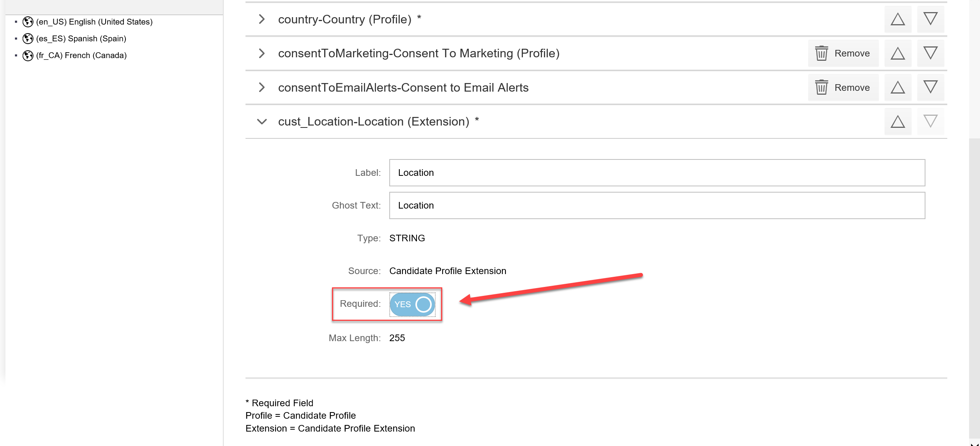The width and height of the screenshot is (980, 446).
Task: Move consentToEmailAlerts field up
Action: (x=898, y=87)
